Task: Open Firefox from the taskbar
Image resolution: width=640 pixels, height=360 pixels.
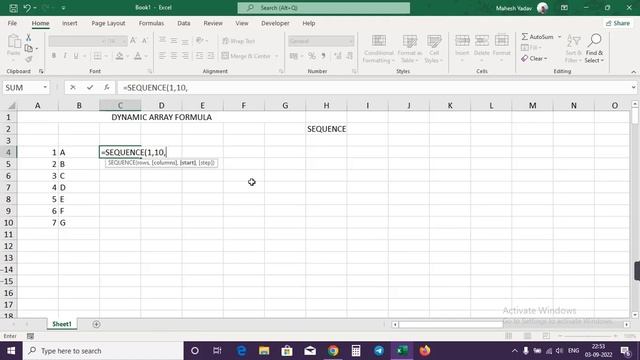Action: (425, 351)
